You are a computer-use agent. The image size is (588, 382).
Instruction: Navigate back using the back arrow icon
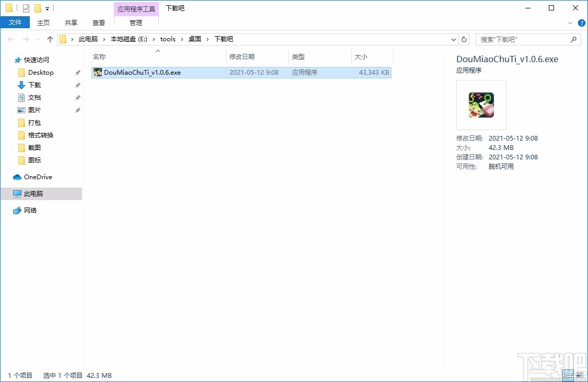tap(10, 39)
